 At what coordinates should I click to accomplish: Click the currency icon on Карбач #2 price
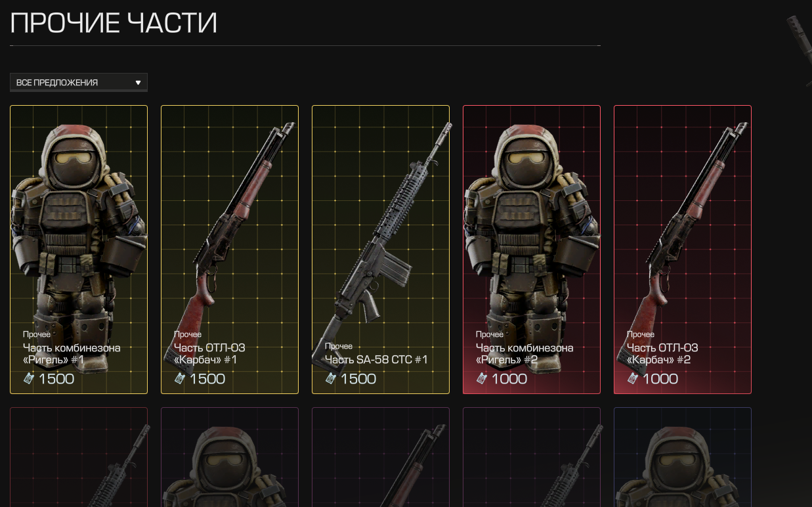tap(633, 378)
